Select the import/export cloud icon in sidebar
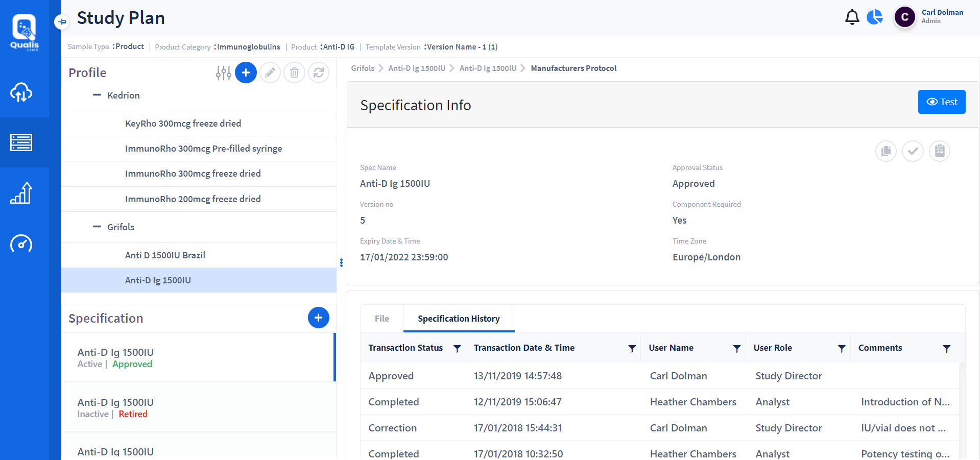980x460 pixels. 20,93
